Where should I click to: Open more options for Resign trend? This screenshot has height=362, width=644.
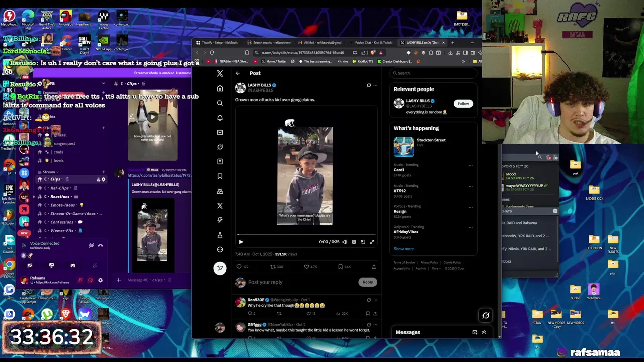(x=471, y=207)
